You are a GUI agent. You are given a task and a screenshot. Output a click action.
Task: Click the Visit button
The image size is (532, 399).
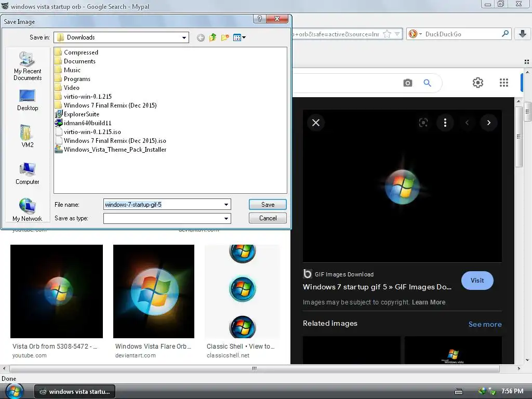[x=477, y=280]
